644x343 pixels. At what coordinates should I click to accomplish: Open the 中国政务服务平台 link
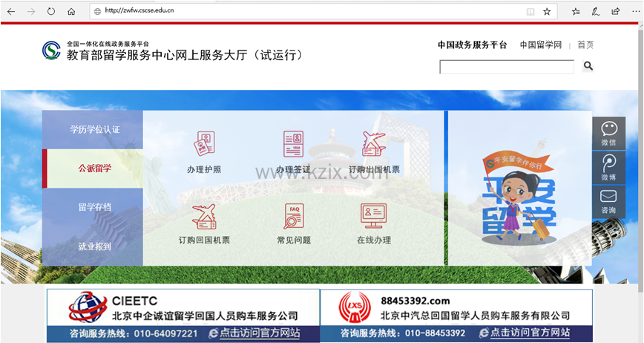[x=472, y=45]
